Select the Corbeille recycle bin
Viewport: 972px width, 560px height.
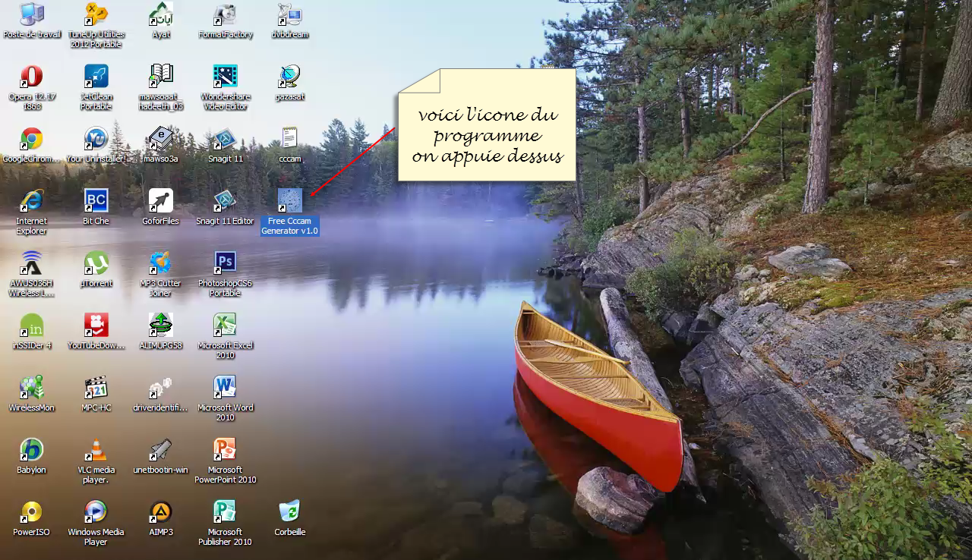pyautogui.click(x=289, y=513)
